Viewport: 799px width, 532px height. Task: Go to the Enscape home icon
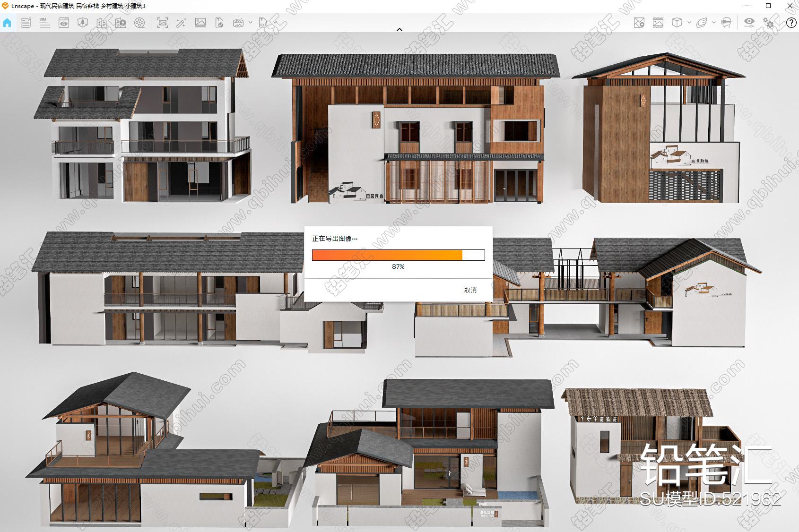click(7, 23)
